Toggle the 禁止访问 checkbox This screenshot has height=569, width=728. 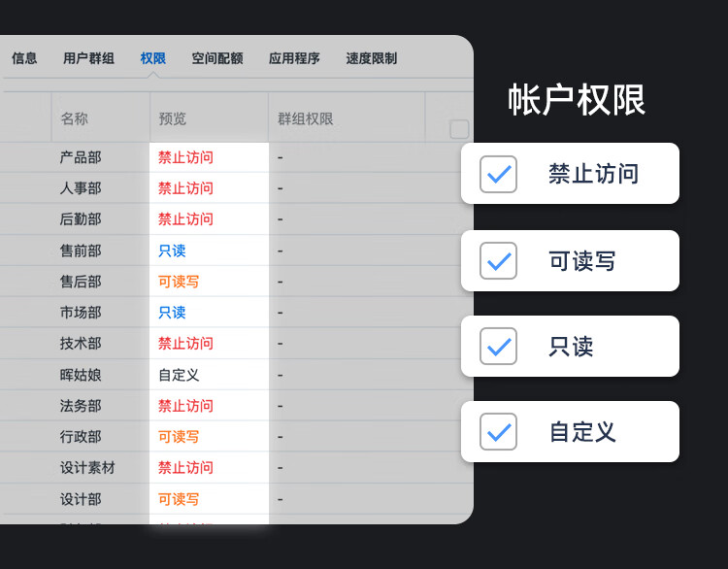[x=498, y=174]
